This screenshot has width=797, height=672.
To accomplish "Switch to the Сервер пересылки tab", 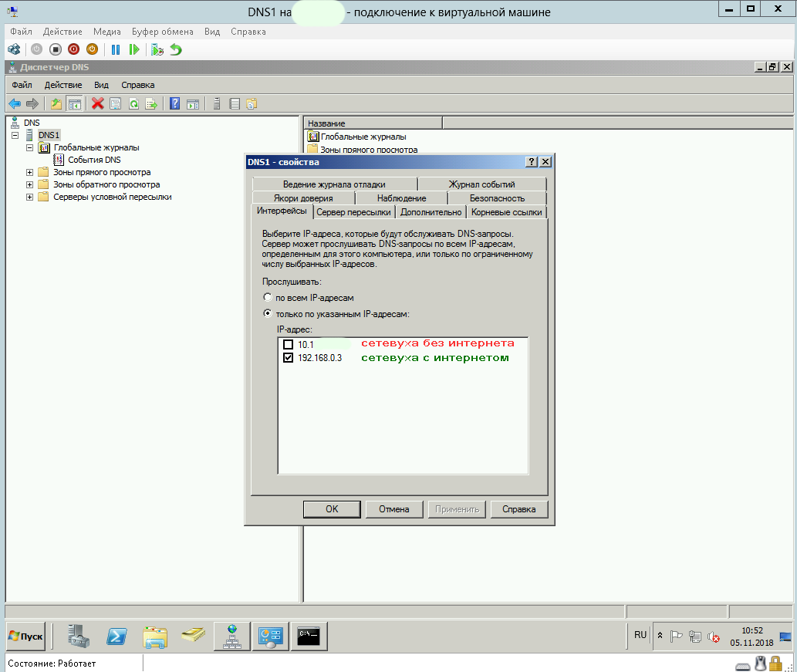I will click(x=354, y=212).
